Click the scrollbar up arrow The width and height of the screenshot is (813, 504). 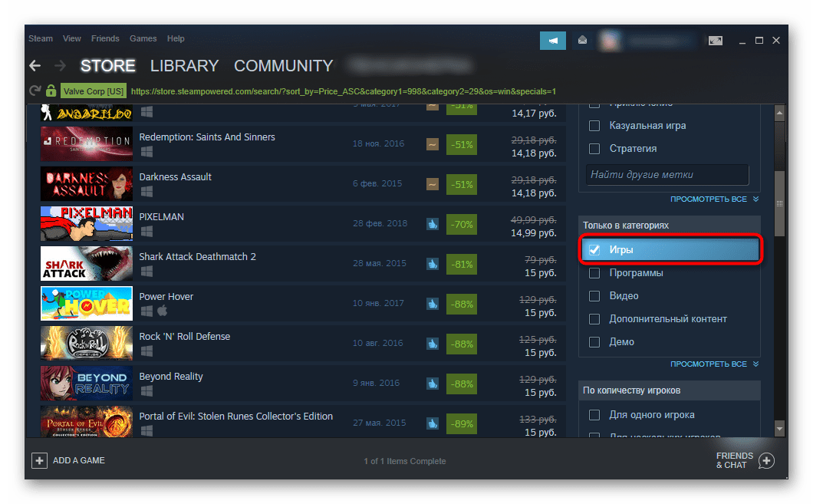pyautogui.click(x=779, y=113)
